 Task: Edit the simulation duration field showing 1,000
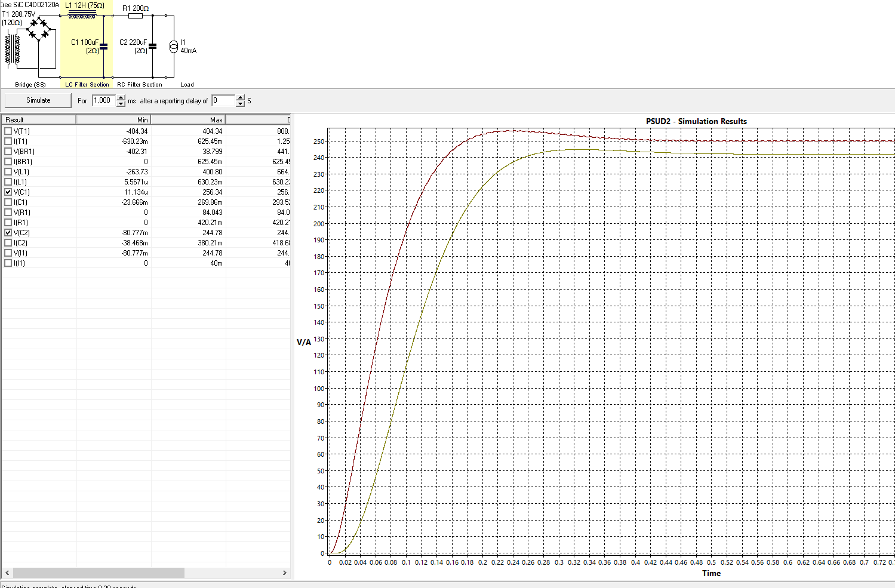coord(104,100)
